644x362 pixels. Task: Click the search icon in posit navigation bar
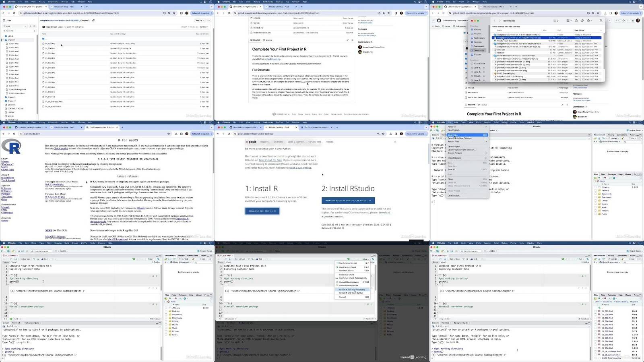pos(395,142)
